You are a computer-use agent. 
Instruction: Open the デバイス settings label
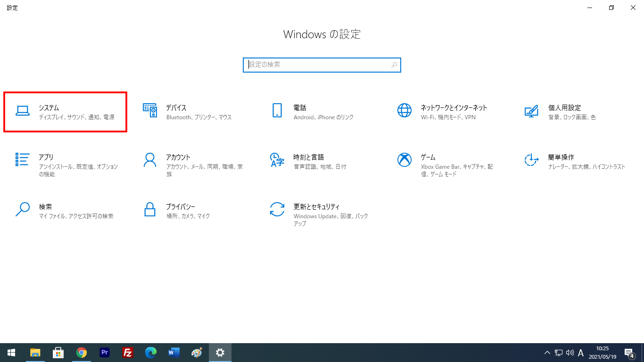pos(176,108)
